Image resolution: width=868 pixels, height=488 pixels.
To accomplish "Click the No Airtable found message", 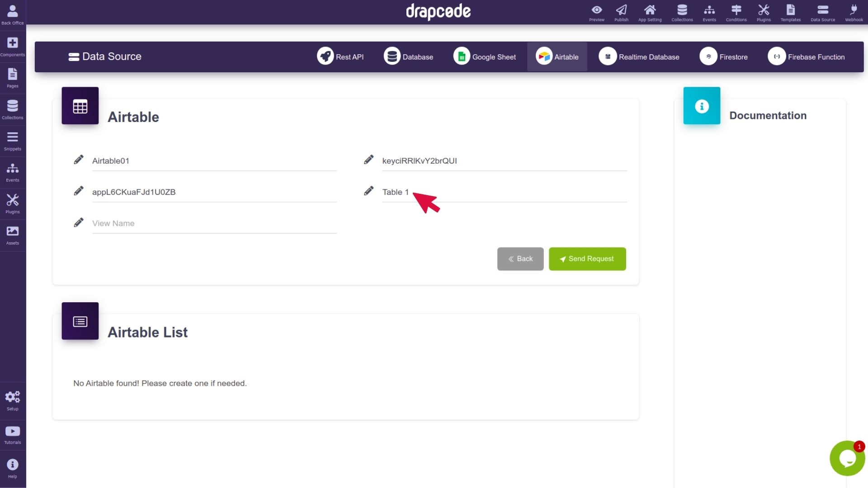I will click(x=160, y=383).
